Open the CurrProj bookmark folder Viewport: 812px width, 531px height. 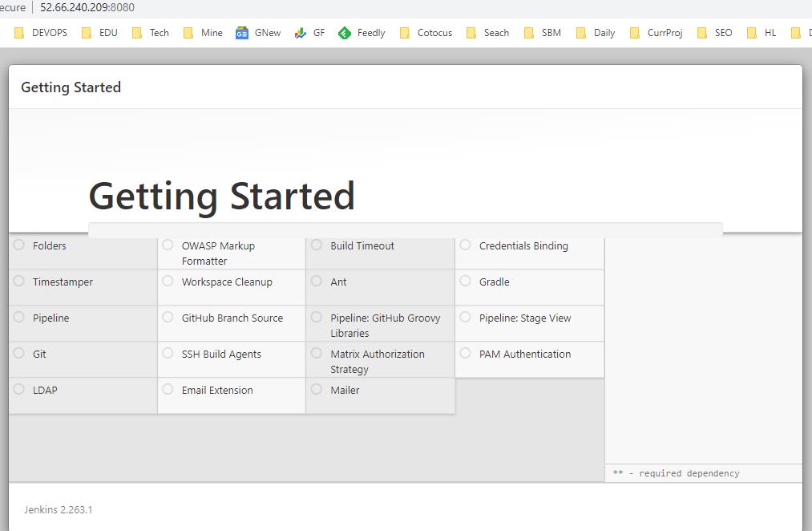click(656, 33)
